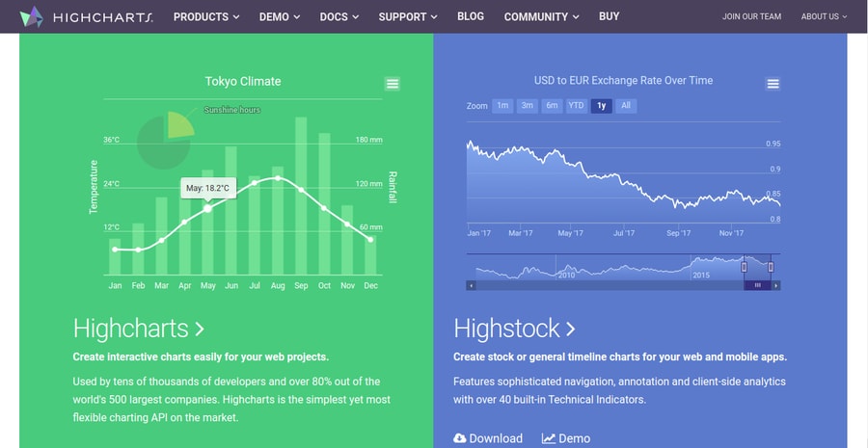The height and width of the screenshot is (448, 868).
Task: Click the Demo chart line icon
Action: pos(548,438)
